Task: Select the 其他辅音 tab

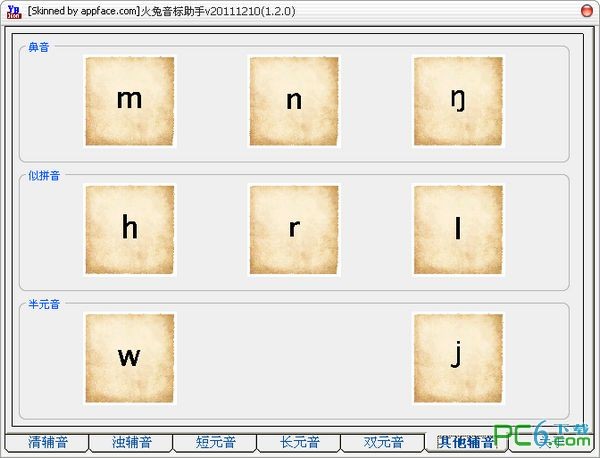Action: [466, 443]
